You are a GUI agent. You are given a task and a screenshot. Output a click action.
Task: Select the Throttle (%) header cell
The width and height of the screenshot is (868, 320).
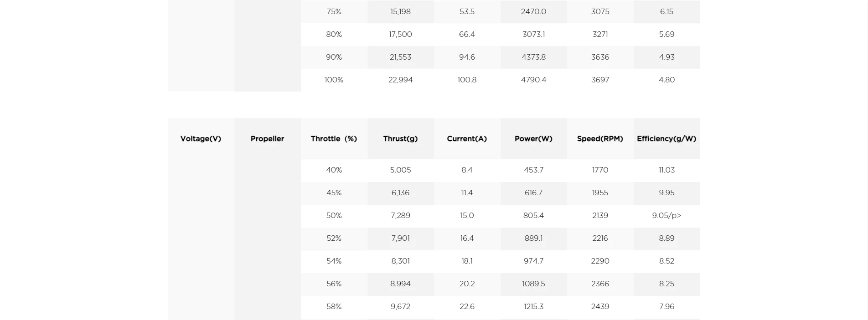pos(334,139)
